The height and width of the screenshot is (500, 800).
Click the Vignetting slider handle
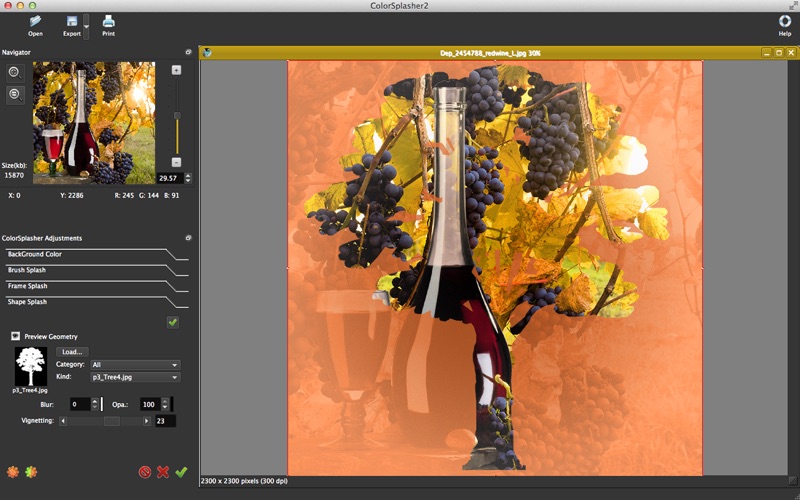pyautogui.click(x=112, y=421)
